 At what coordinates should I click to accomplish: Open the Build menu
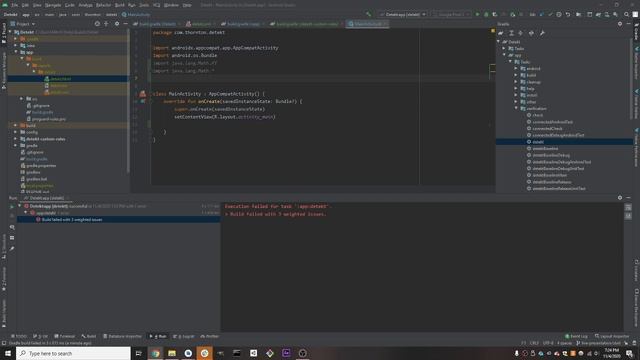pyautogui.click(x=120, y=5)
